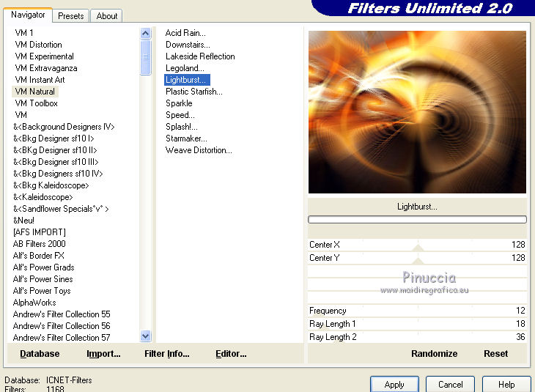Choose the Plastic Starfish... filter
The image size is (535, 392).
pyautogui.click(x=193, y=92)
